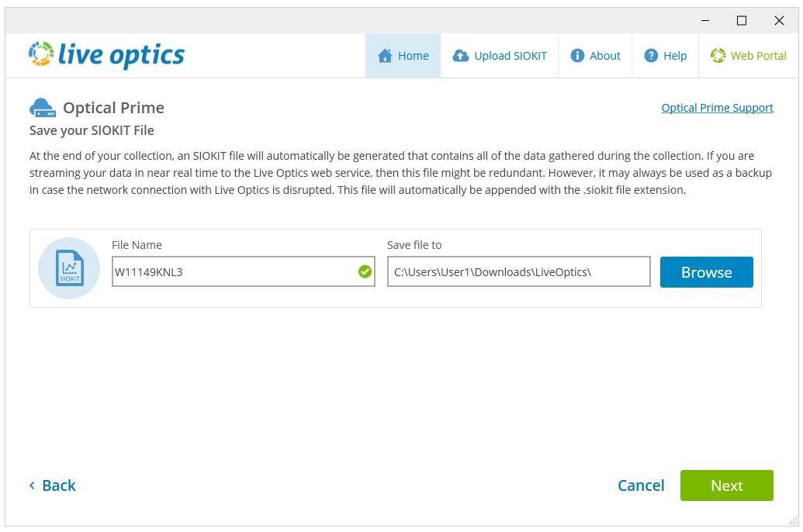Click the Save file to path field
This screenshot has width=803, height=532.
(x=518, y=272)
